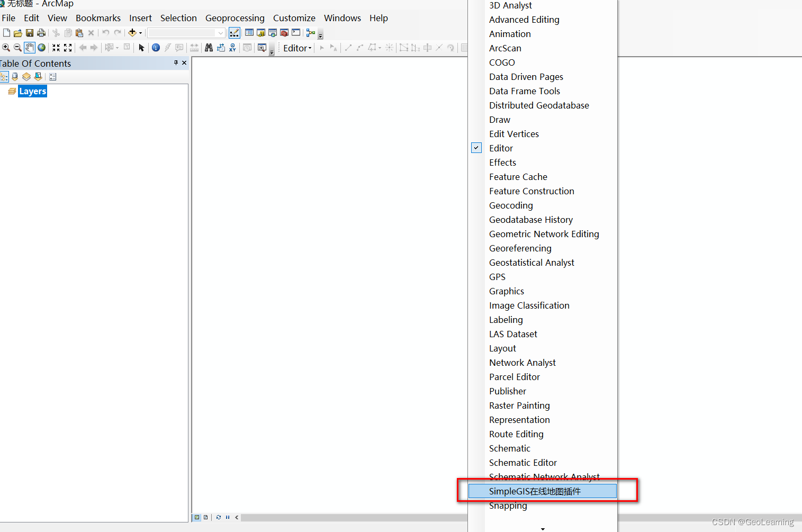Open the Python window icon
Screen dimensions: 802x532
(x=296, y=33)
